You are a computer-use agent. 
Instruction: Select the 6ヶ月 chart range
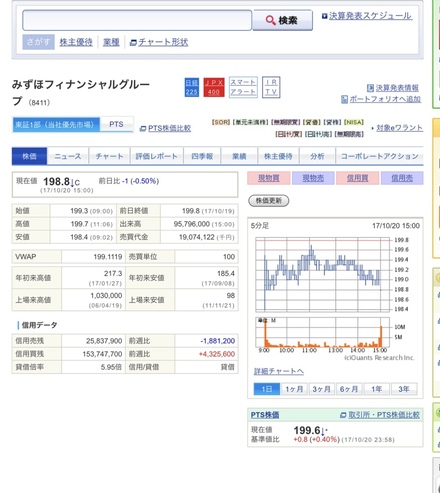[349, 389]
